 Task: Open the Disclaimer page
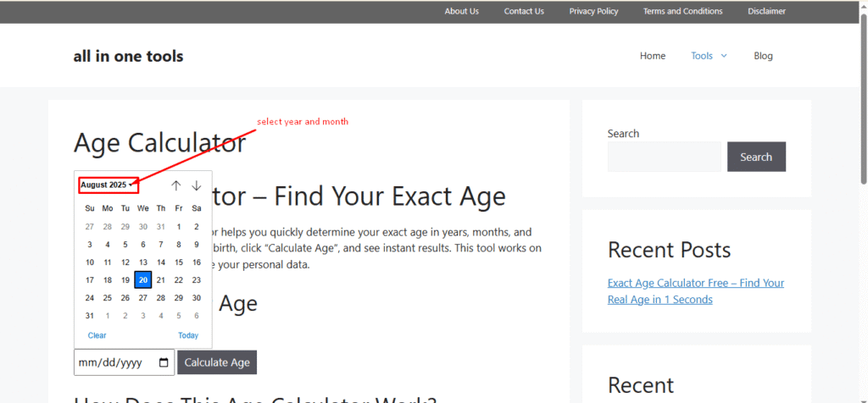pyautogui.click(x=766, y=11)
